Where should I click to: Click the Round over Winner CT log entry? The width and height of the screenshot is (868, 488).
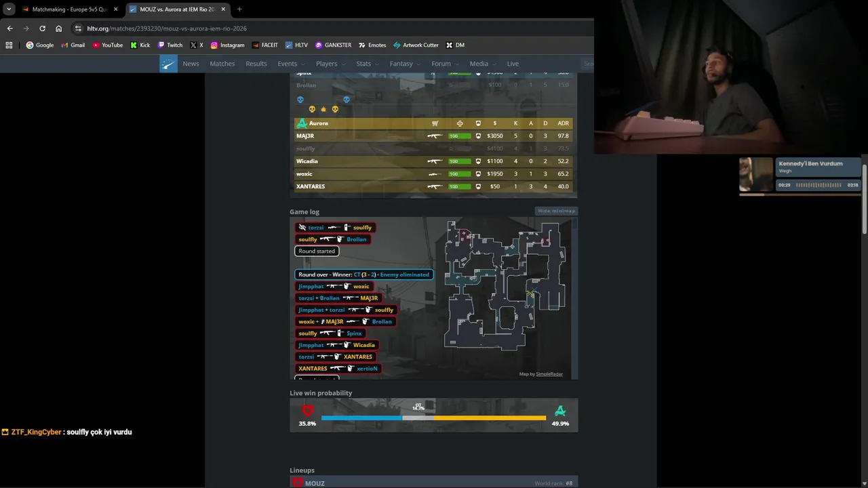[x=364, y=274]
